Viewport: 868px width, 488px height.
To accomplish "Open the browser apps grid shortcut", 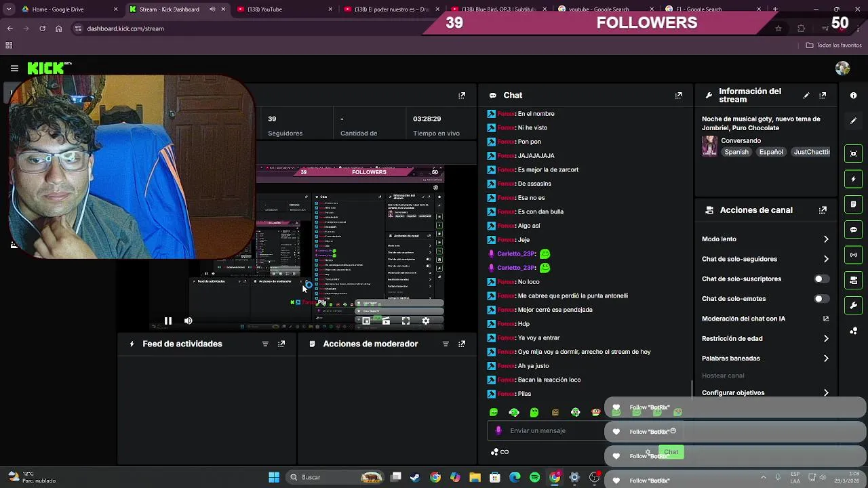I will 9,45.
